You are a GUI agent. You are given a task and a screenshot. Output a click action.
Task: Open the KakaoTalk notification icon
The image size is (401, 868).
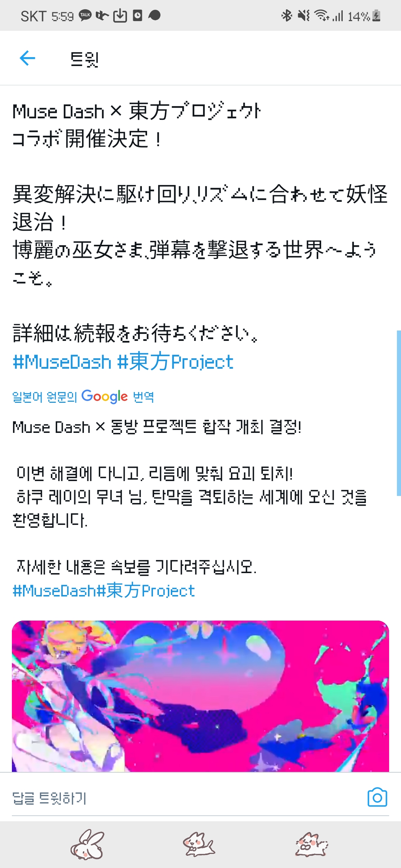(85, 16)
